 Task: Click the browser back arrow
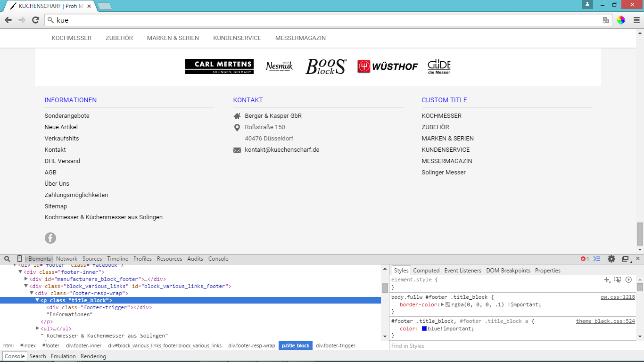pyautogui.click(x=8, y=20)
